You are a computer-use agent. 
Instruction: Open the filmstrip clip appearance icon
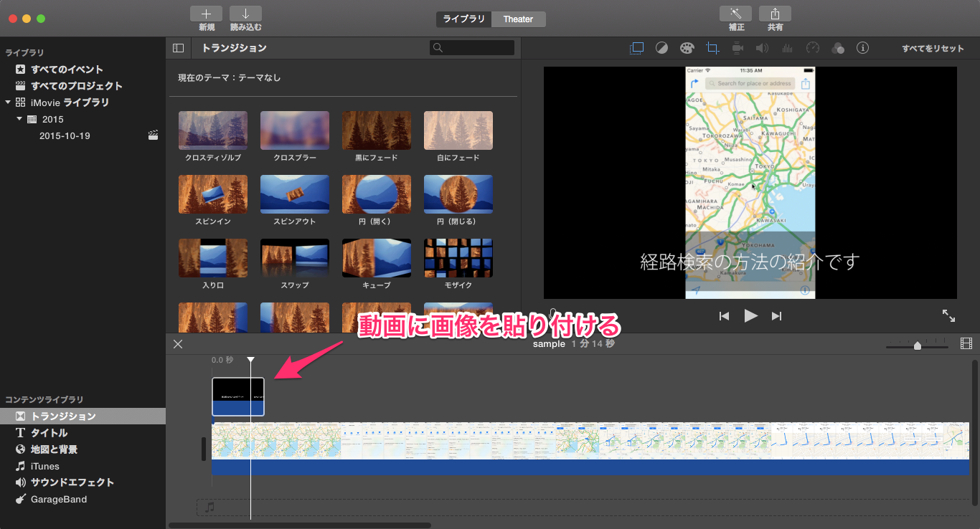point(966,344)
